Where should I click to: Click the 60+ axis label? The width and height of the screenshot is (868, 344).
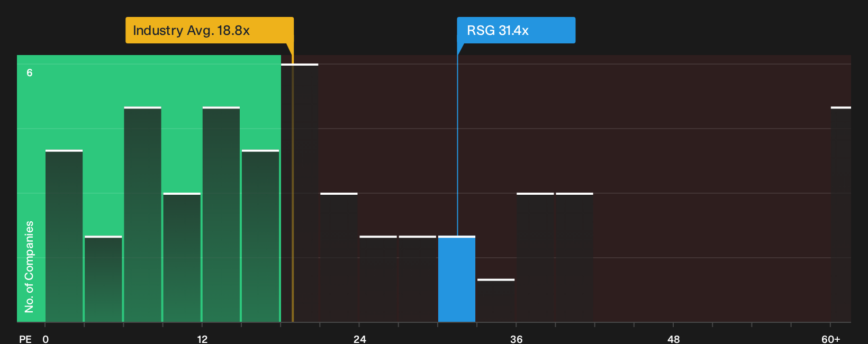click(x=830, y=339)
